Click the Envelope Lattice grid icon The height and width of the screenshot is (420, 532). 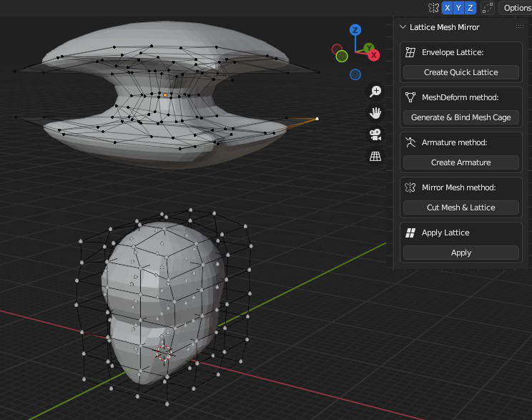410,52
